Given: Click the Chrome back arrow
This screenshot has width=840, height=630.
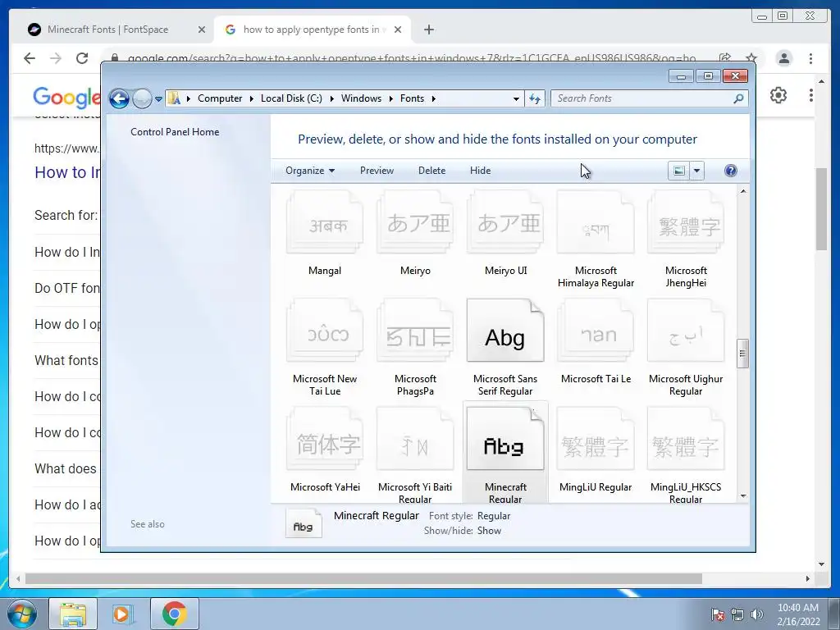Looking at the screenshot, I should point(30,58).
